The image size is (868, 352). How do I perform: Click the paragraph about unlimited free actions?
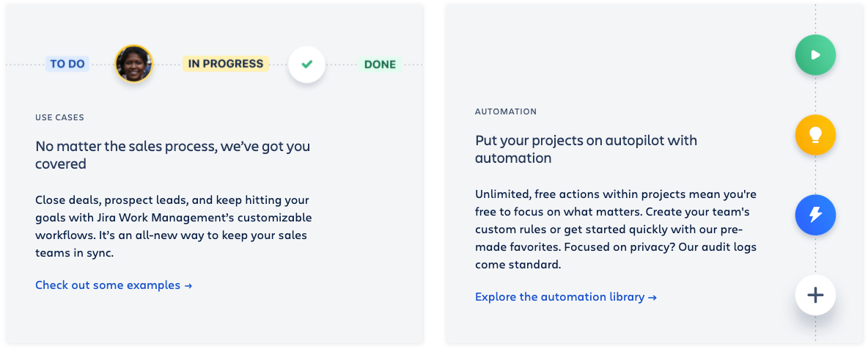click(615, 229)
